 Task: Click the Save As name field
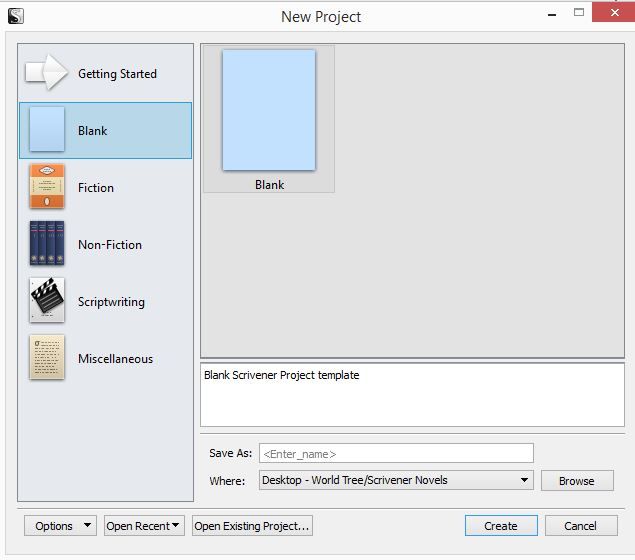coord(396,453)
